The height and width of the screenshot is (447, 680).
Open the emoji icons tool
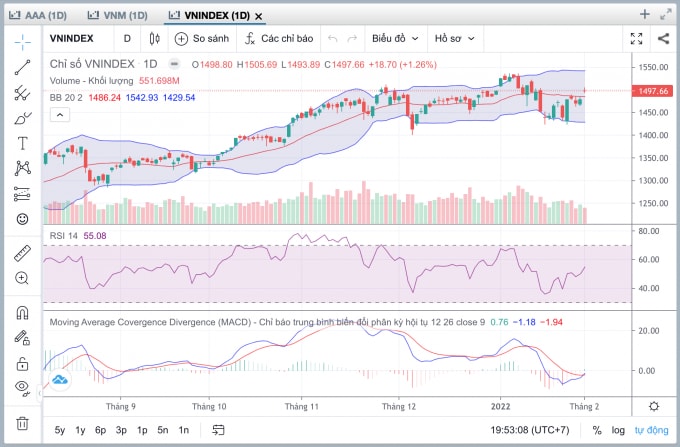tap(23, 219)
